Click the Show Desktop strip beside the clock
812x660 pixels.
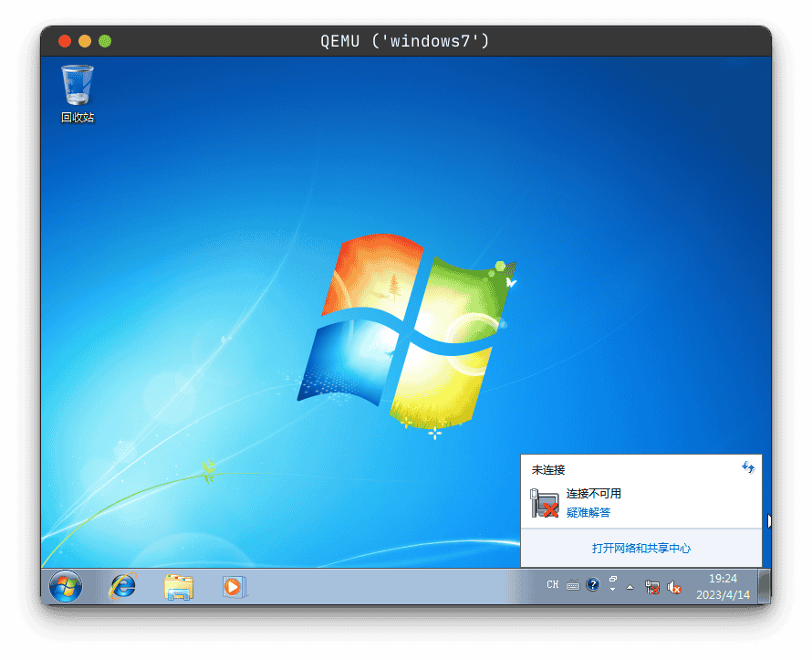coord(764,586)
